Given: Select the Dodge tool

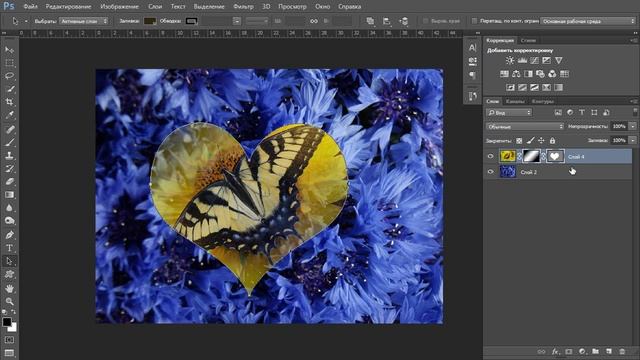Looking at the screenshot, I should (9, 221).
